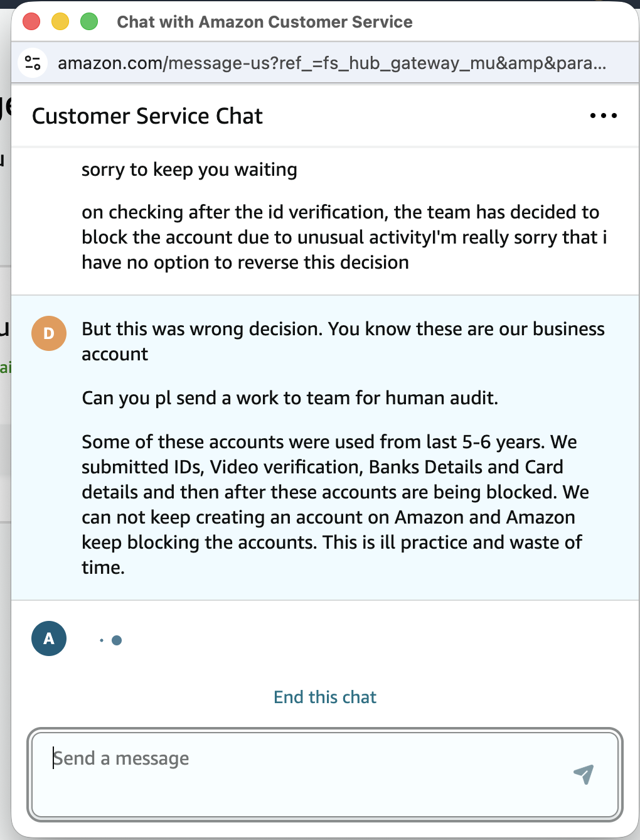Click the Chat with Amazon Customer Service title
Image resolution: width=640 pixels, height=840 pixels.
[x=265, y=22]
